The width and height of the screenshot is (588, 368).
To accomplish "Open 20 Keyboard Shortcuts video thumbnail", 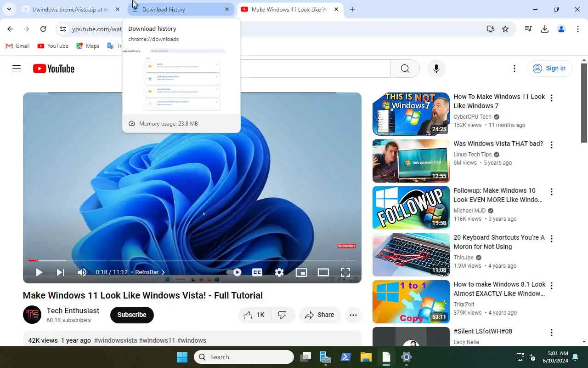I will [411, 255].
